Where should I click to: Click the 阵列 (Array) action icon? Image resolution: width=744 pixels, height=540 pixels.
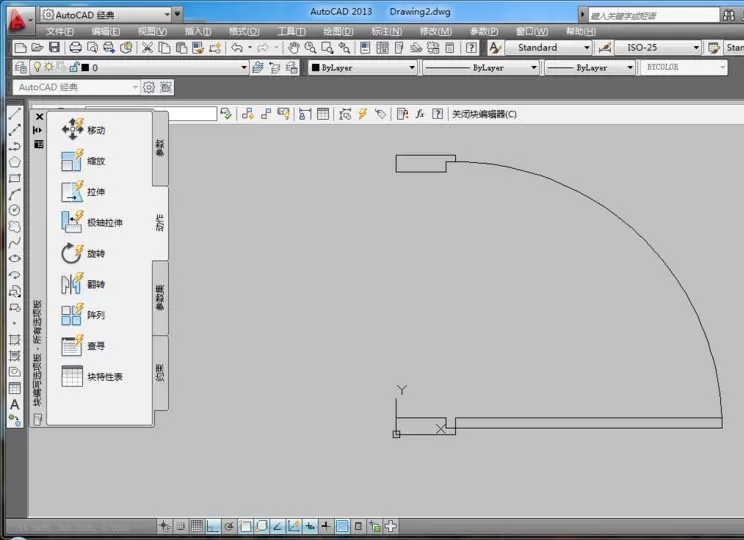point(73,315)
